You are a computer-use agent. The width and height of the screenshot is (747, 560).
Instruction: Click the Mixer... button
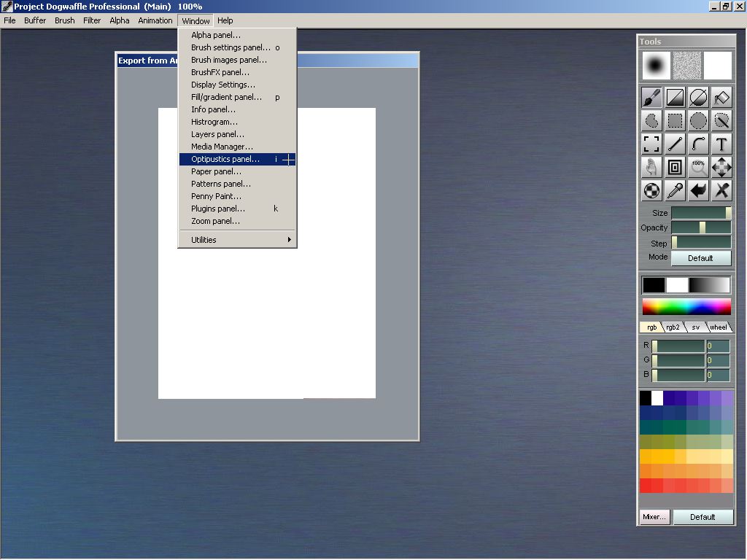click(x=654, y=517)
